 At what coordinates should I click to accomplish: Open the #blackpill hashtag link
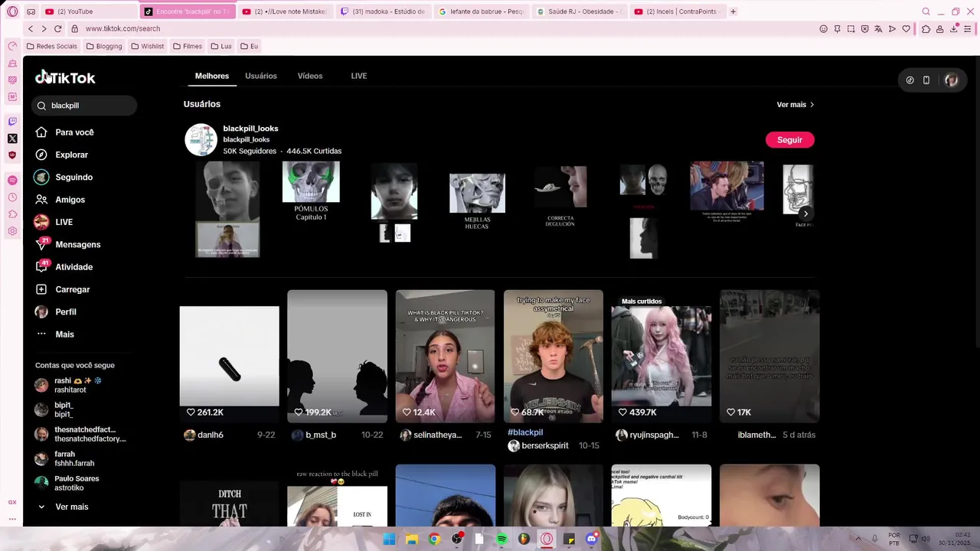pos(525,432)
